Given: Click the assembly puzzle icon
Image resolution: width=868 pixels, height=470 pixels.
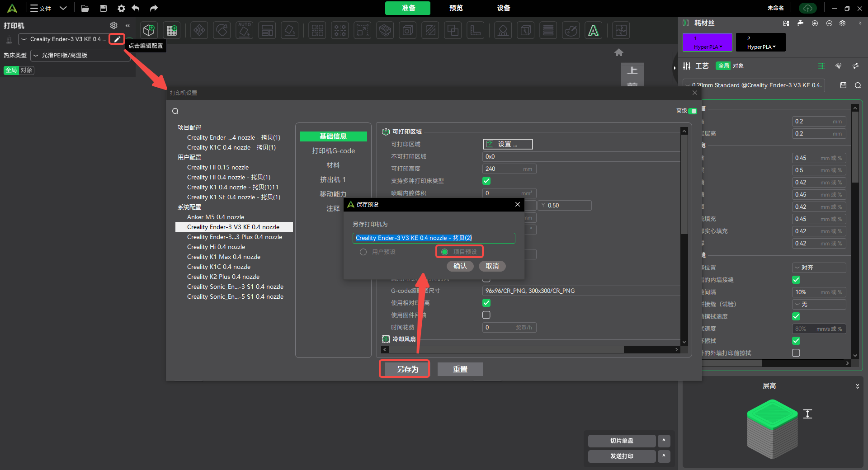Looking at the screenshot, I should tap(621, 30).
